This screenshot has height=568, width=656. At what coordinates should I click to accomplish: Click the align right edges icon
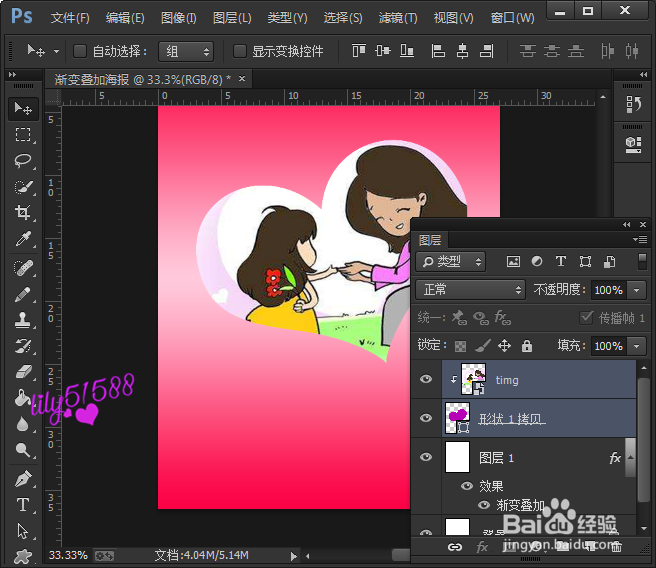[487, 51]
